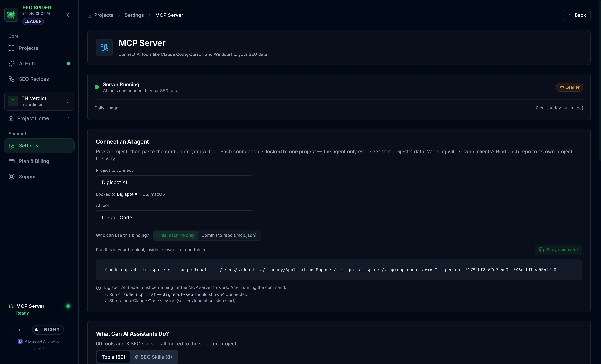Click the Leader plan badge with crown
The image size is (601, 364).
click(x=570, y=87)
